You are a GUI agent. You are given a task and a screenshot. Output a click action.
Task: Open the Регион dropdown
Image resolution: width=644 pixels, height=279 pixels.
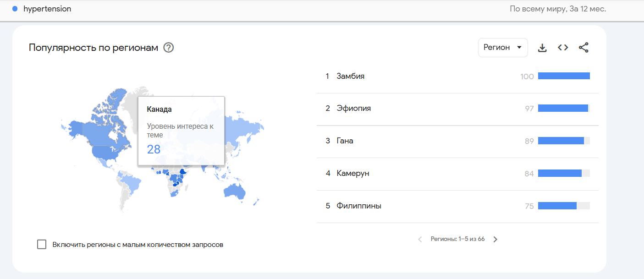(x=502, y=48)
